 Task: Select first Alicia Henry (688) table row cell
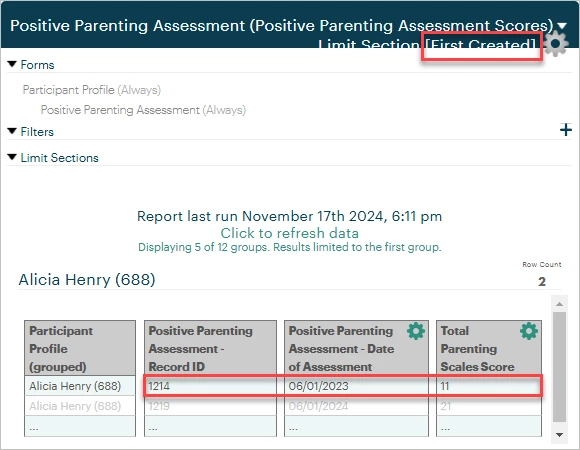[x=80, y=386]
